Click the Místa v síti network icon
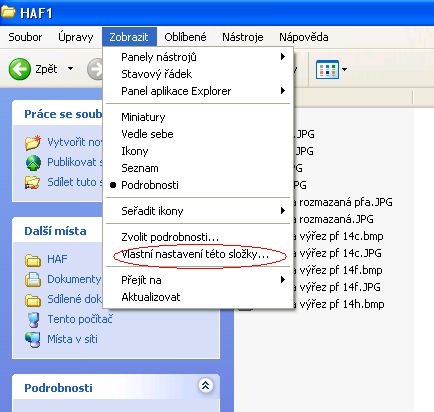The width and height of the screenshot is (434, 412). (33, 340)
